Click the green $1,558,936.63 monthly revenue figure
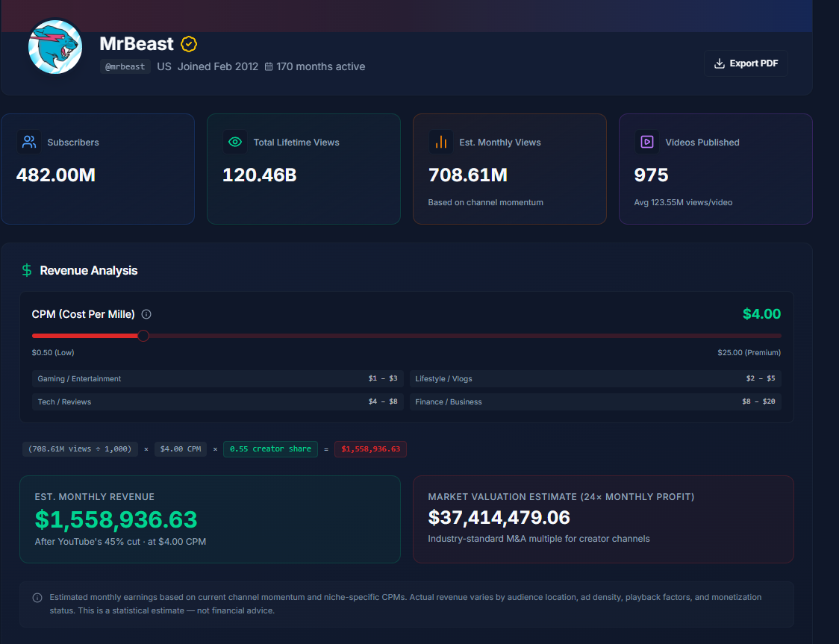Image resolution: width=839 pixels, height=644 pixels. coord(116,519)
